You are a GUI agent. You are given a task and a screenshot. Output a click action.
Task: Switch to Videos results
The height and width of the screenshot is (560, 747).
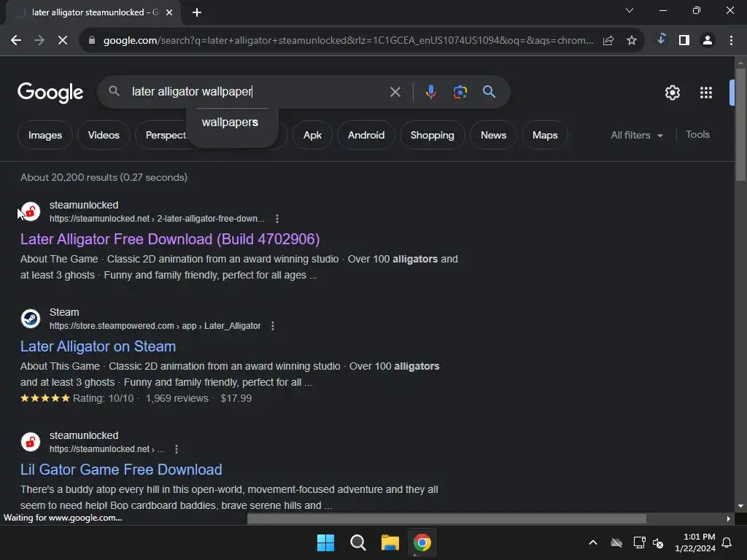click(104, 135)
